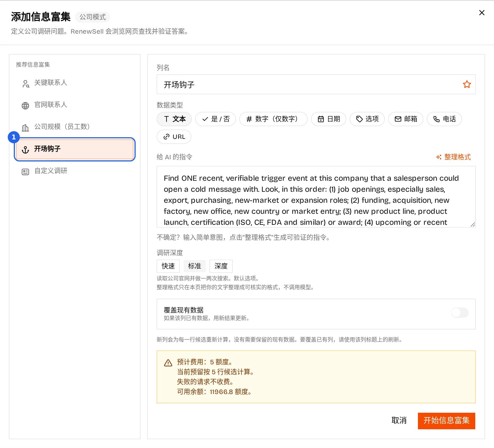The height and width of the screenshot is (448, 494).
Task: Click the ID card icon beside 自定义调研
Action: coord(25,172)
